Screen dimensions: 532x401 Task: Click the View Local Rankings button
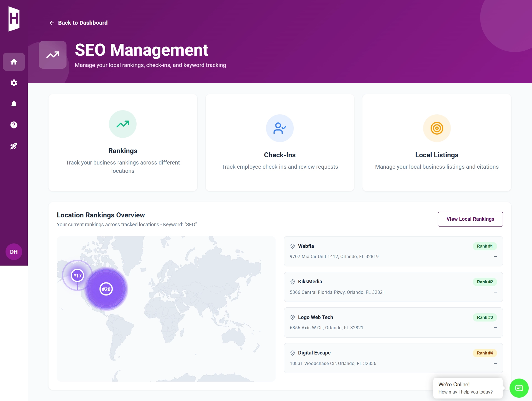pos(470,219)
